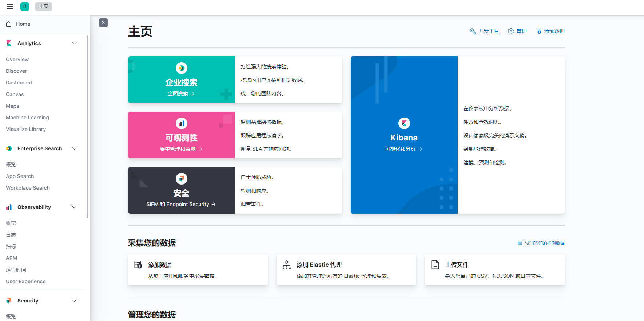Open the 上传文件 card
The width and height of the screenshot is (644, 321).
pos(495,270)
